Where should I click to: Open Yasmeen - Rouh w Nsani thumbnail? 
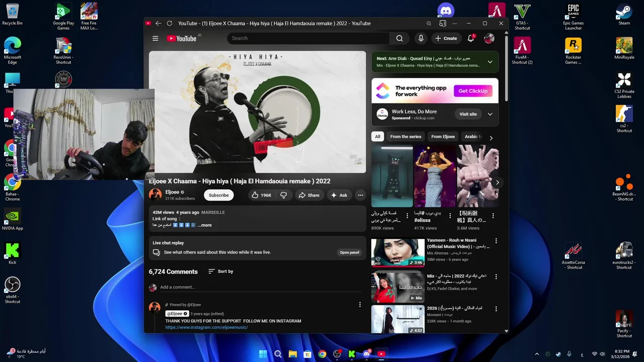pos(397,252)
